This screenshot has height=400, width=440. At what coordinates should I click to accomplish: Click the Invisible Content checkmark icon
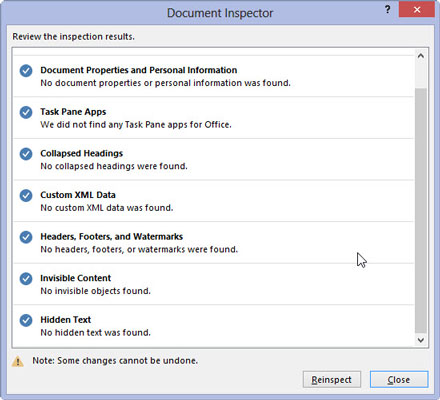click(x=26, y=279)
